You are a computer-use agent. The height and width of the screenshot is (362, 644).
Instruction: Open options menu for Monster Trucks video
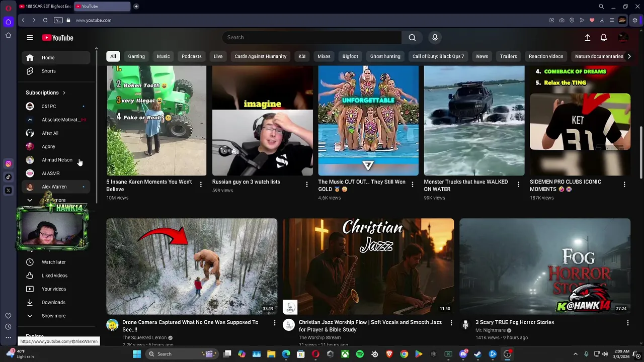pos(518,185)
